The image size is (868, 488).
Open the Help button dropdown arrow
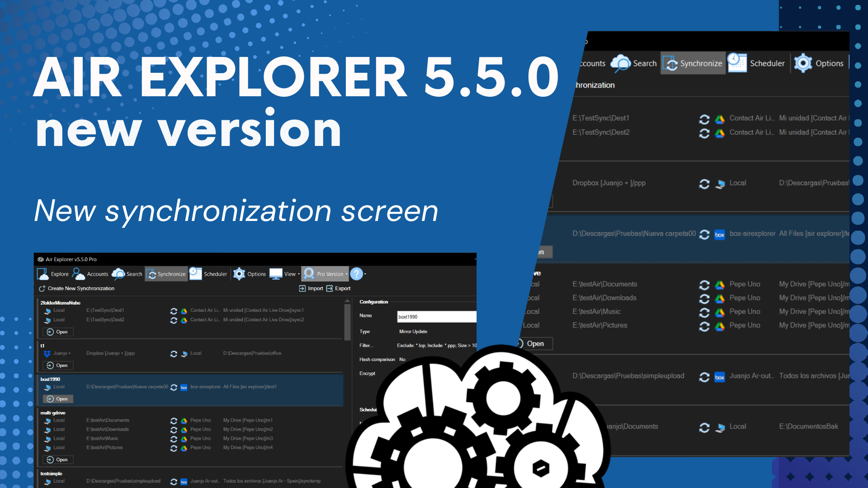[364, 274]
